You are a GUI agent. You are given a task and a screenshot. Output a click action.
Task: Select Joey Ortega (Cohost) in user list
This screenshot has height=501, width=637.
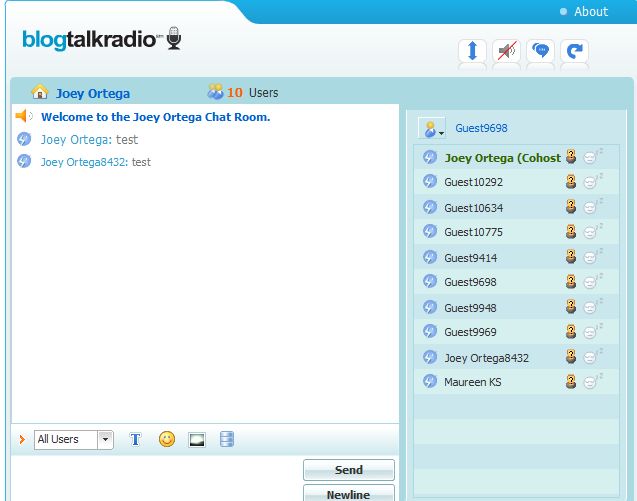[x=516, y=157]
